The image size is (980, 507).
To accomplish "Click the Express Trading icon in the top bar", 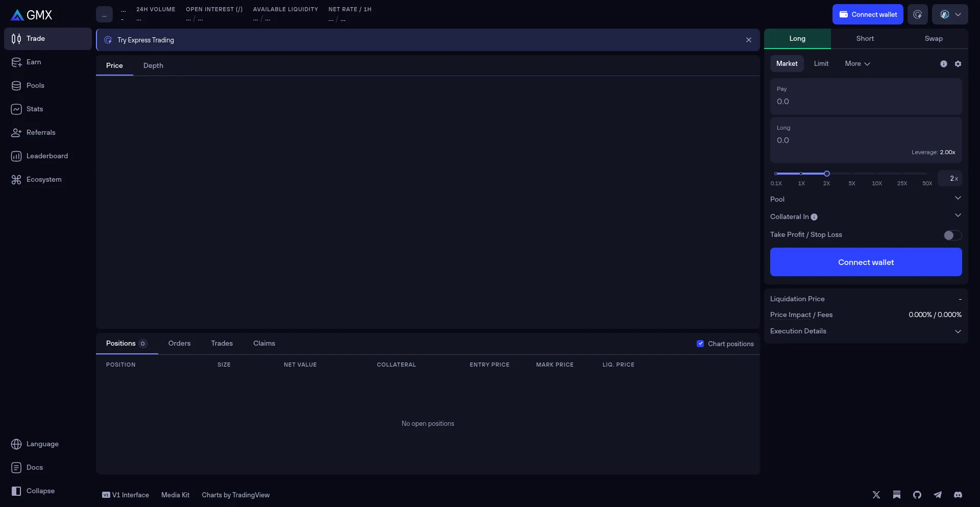I will tap(917, 14).
